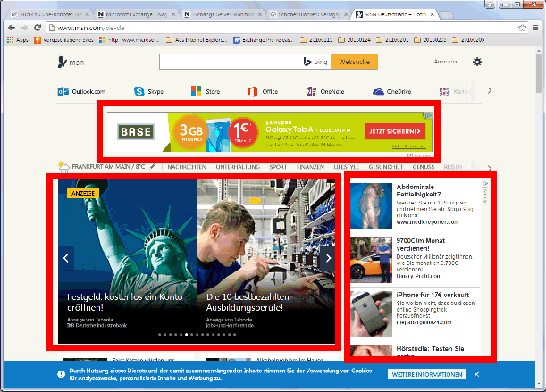Click the AdChoices icon on the BASE banner
This screenshot has height=392, width=546.
pos(428,115)
